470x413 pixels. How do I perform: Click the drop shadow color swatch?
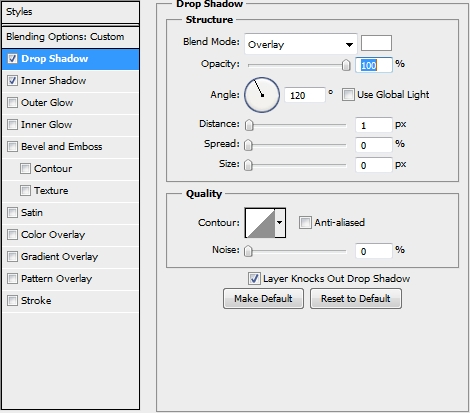pyautogui.click(x=376, y=43)
